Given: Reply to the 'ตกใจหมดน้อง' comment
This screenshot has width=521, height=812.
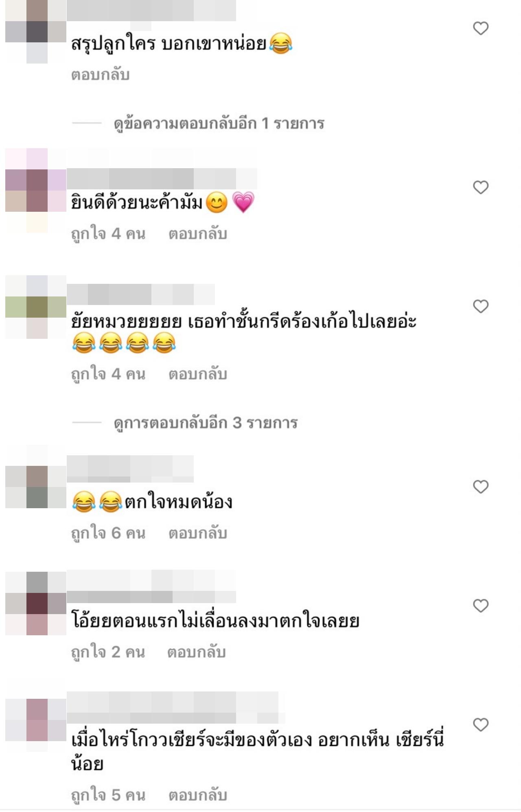Looking at the screenshot, I should (198, 533).
